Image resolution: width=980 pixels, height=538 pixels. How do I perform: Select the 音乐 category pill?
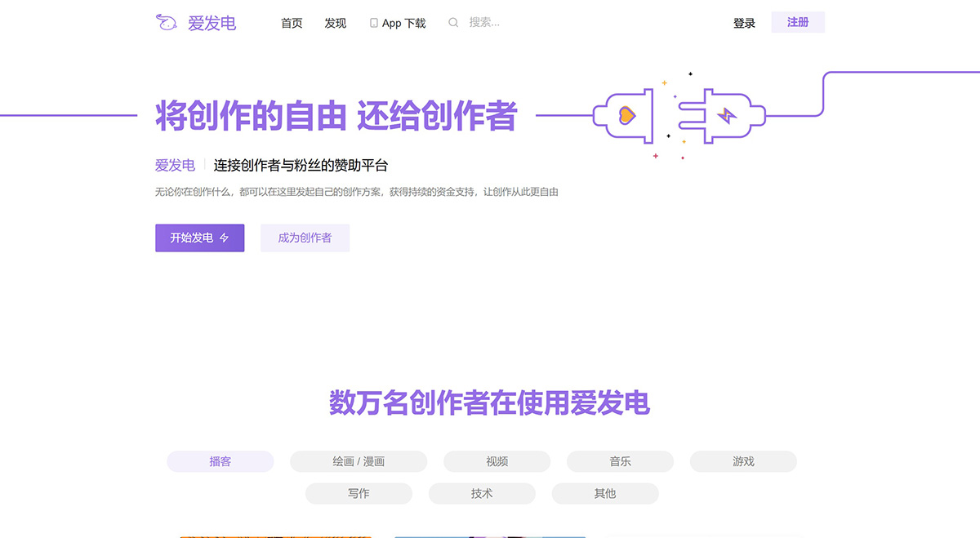(x=620, y=461)
